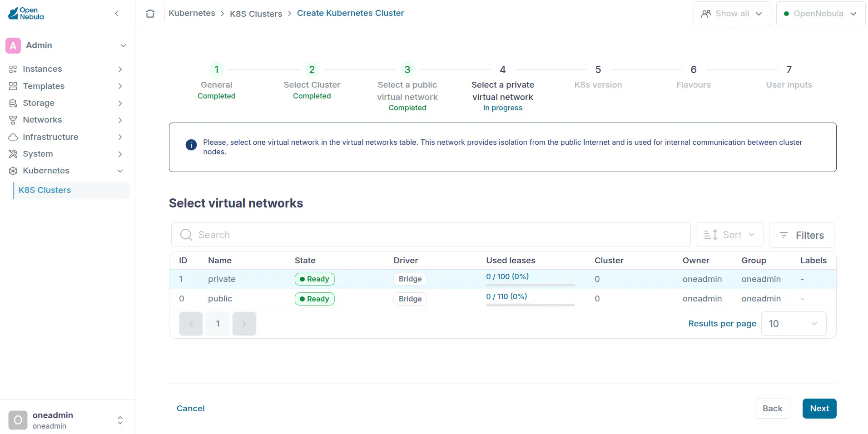Screen dimensions: 868x434
Task: Click 0 / 110 (0%) leases text
Action: [x=507, y=296]
